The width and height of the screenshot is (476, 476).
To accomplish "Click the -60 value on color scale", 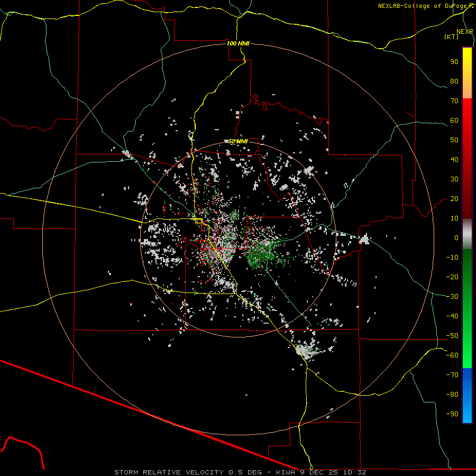I will pos(452,355).
